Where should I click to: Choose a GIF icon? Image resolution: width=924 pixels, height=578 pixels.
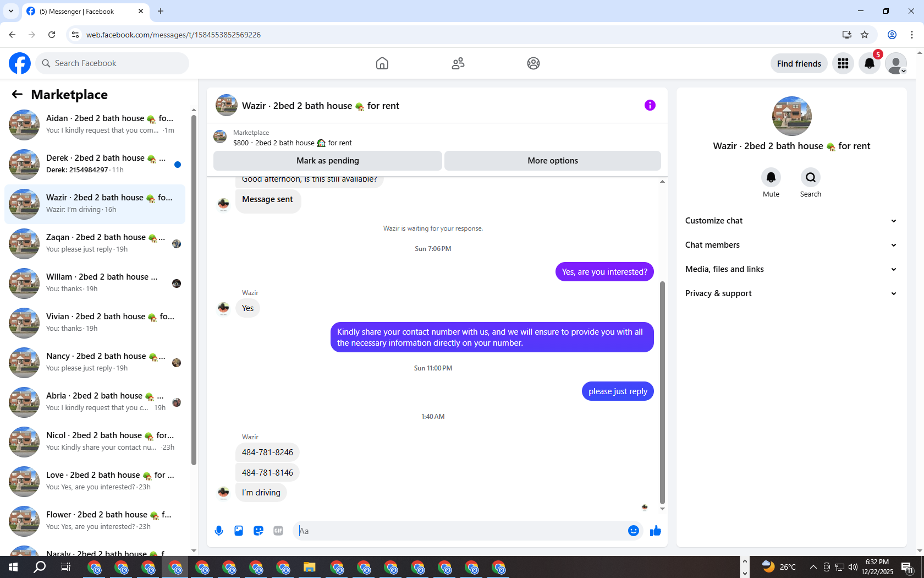click(278, 531)
